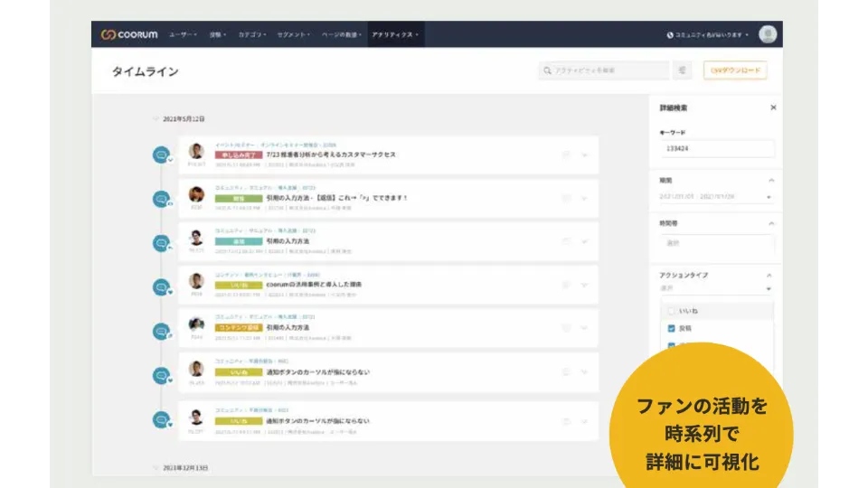Click the filter settings icon beside search

pos(683,70)
